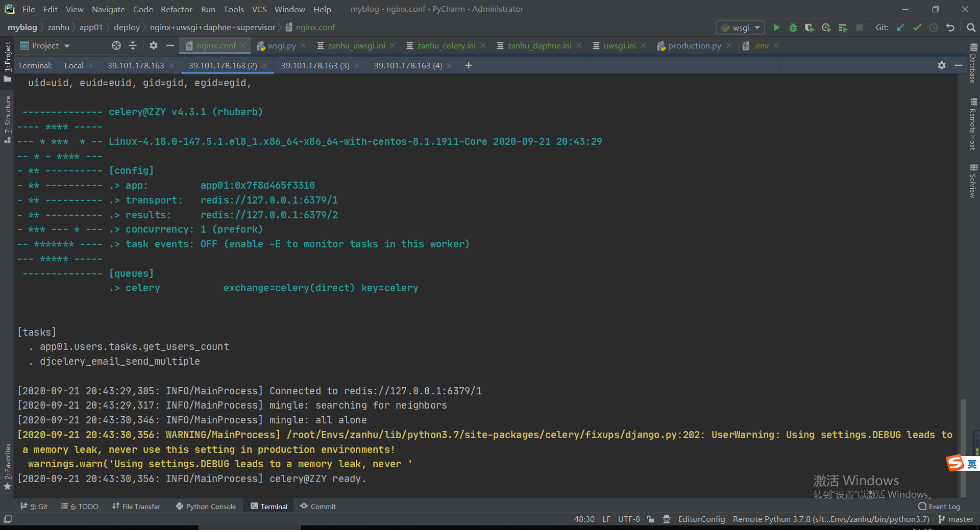Toggle tool window bars in corner
The image size is (980, 530).
coord(7,519)
